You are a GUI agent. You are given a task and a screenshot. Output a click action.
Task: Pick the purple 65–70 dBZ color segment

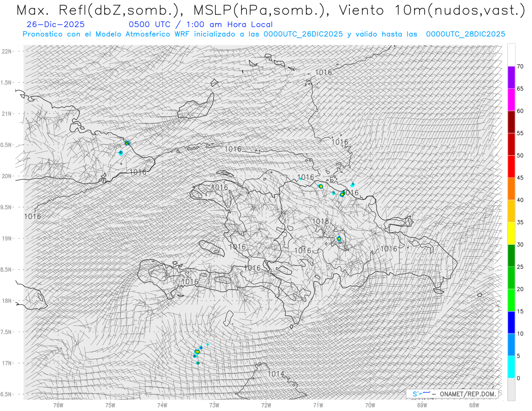511,78
